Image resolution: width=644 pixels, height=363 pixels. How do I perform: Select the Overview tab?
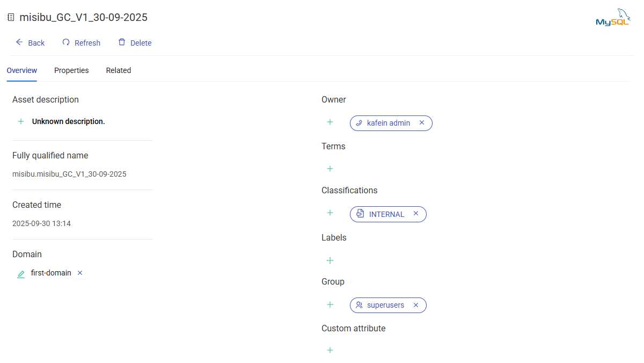coord(22,70)
